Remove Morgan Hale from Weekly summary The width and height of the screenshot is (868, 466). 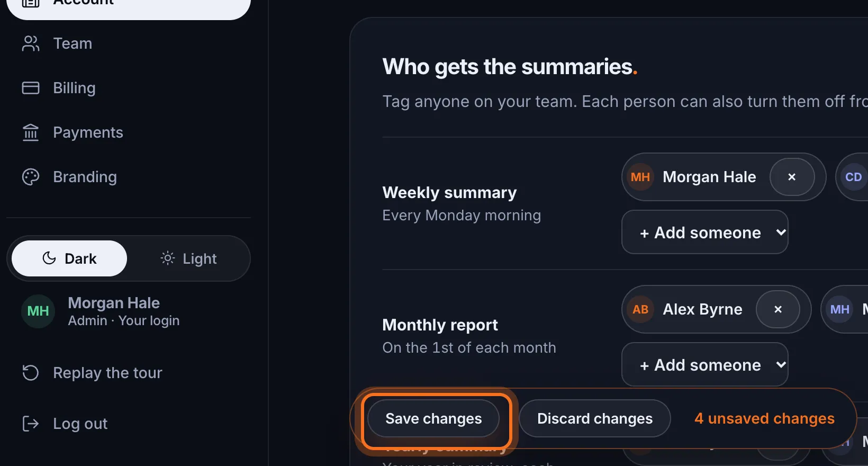coord(792,177)
